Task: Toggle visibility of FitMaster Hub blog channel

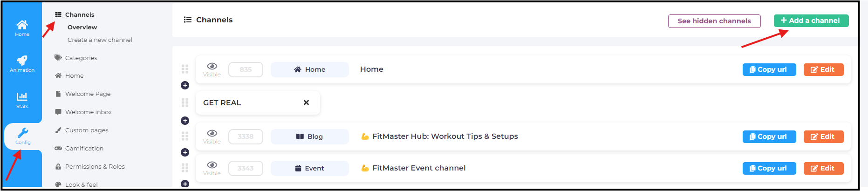Action: [212, 136]
